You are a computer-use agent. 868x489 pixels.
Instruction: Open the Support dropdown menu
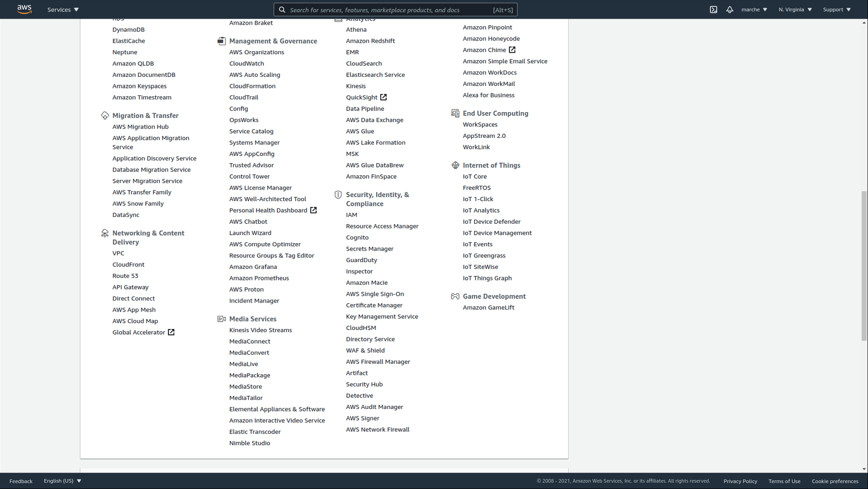coord(837,9)
